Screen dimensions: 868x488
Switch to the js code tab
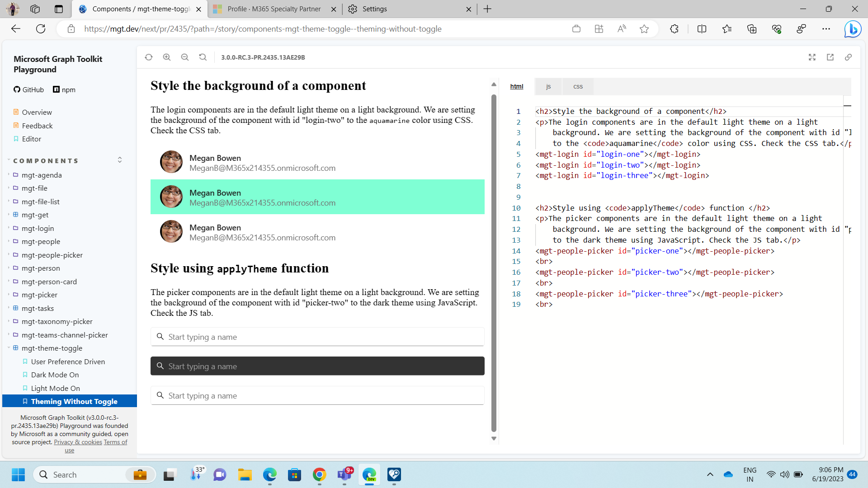click(548, 86)
